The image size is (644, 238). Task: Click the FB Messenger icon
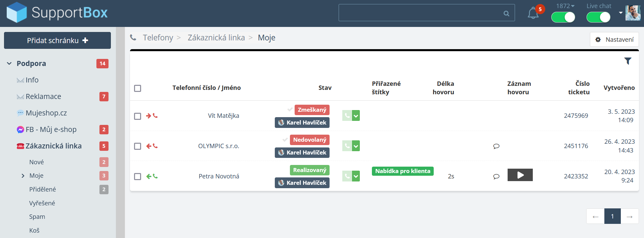coord(20,130)
